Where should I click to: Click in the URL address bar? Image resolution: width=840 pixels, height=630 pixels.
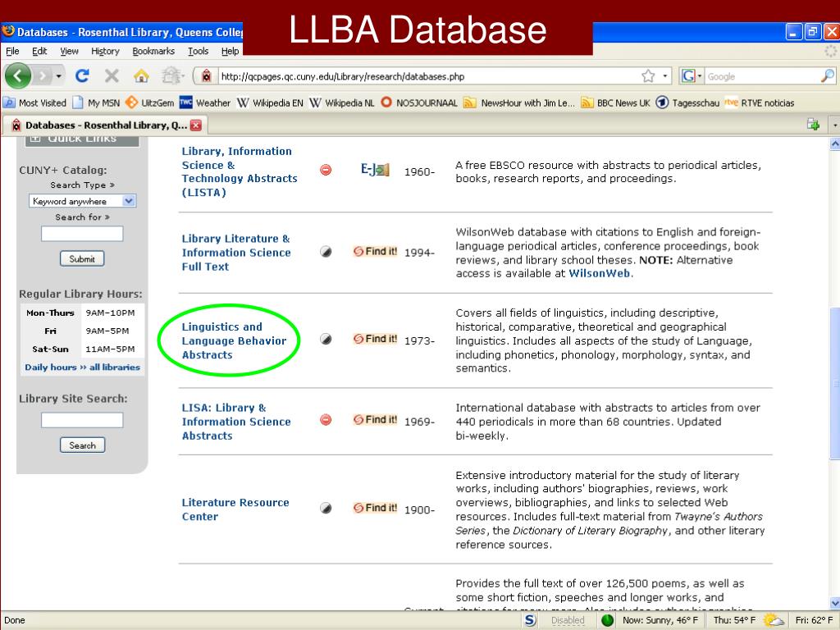coord(428,76)
